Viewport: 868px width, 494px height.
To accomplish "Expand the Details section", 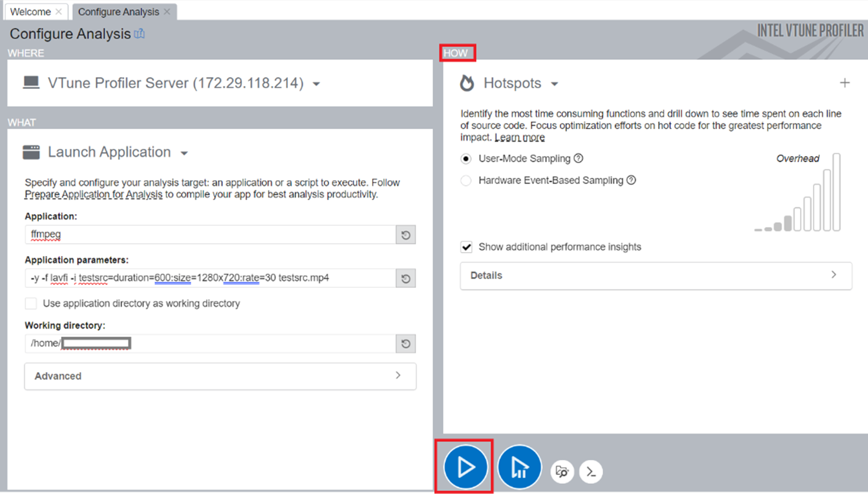I will coord(656,276).
